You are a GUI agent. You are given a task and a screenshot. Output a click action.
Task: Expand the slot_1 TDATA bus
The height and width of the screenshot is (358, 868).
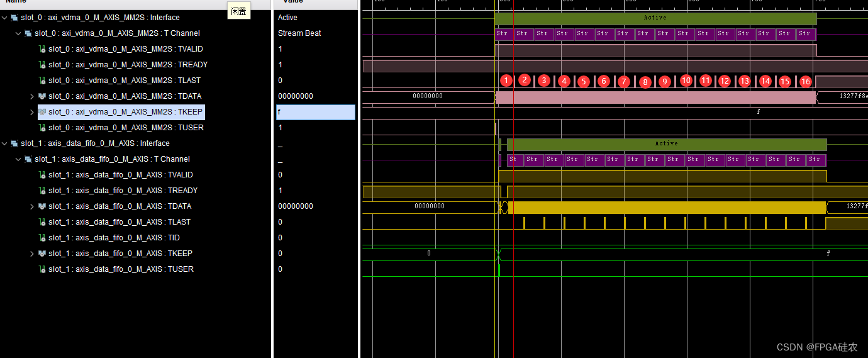pos(33,206)
